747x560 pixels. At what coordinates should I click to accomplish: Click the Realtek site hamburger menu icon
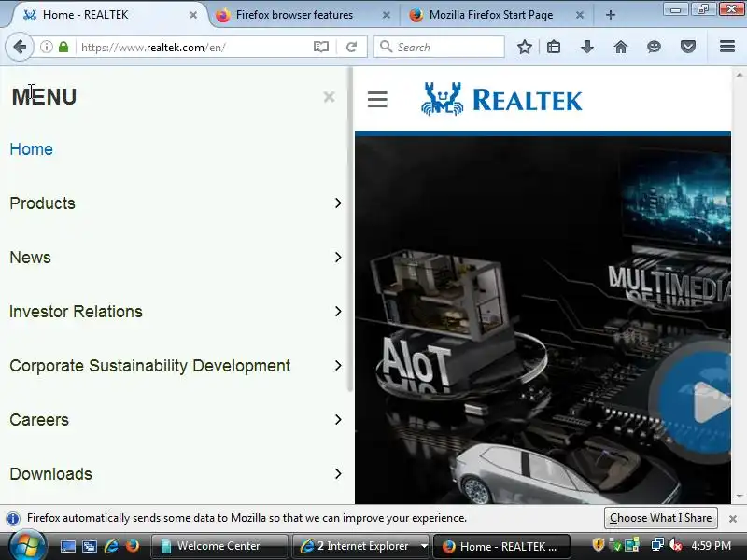pyautogui.click(x=377, y=100)
